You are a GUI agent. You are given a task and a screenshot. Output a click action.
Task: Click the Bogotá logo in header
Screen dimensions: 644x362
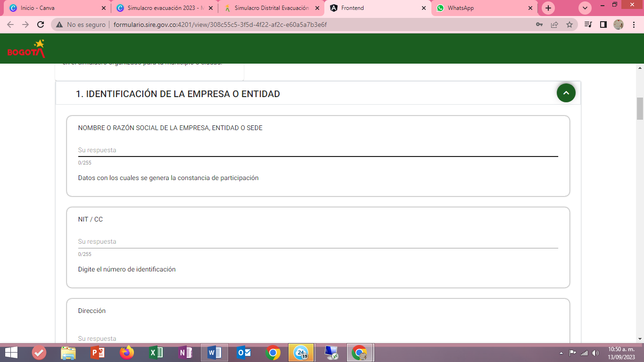click(26, 49)
